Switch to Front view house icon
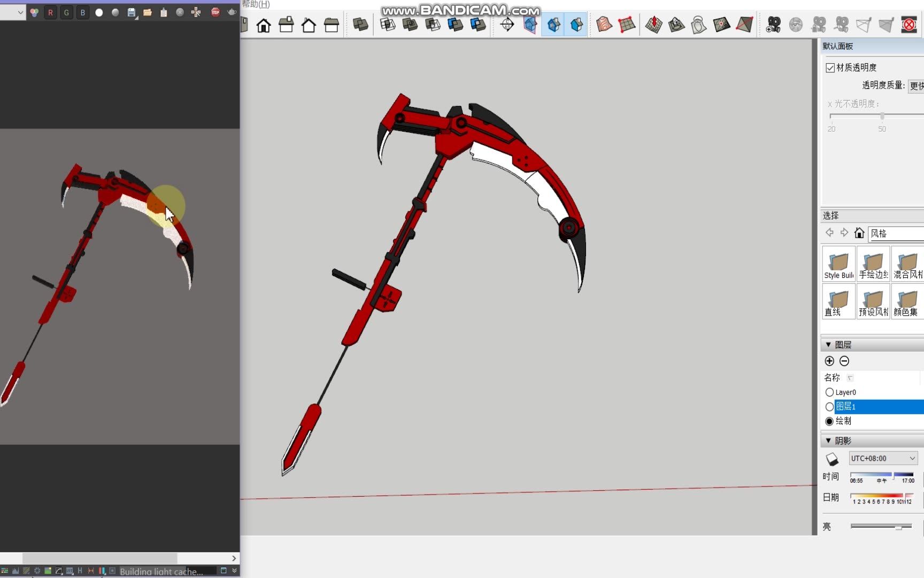This screenshot has height=578, width=924. pyautogui.click(x=264, y=25)
